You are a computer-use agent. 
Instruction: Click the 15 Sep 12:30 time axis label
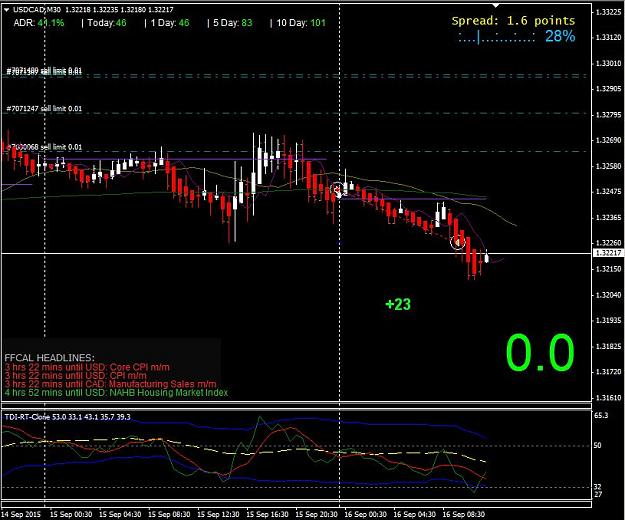[x=218, y=514]
